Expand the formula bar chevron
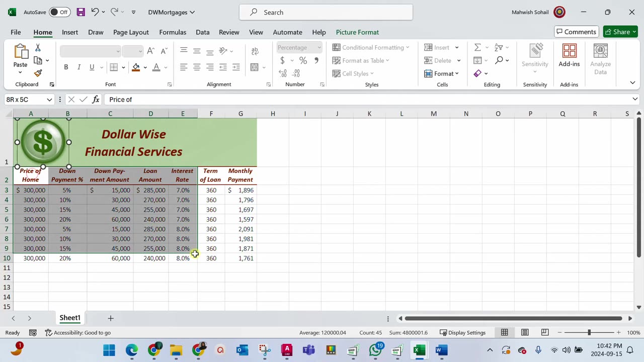 point(635,99)
